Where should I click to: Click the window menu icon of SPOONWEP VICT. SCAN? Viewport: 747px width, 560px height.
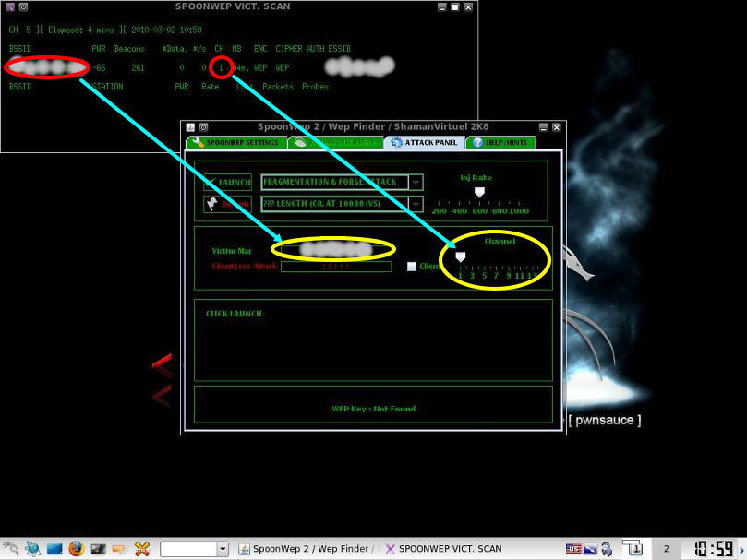tap(10, 7)
